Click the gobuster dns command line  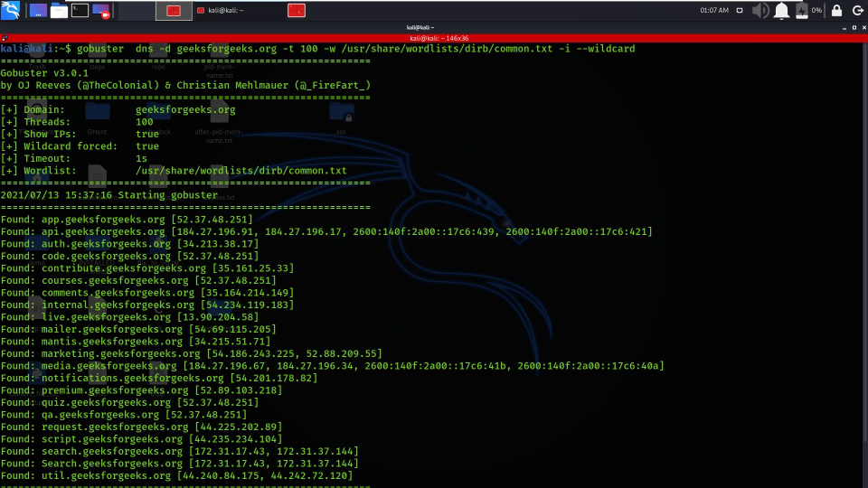356,49
